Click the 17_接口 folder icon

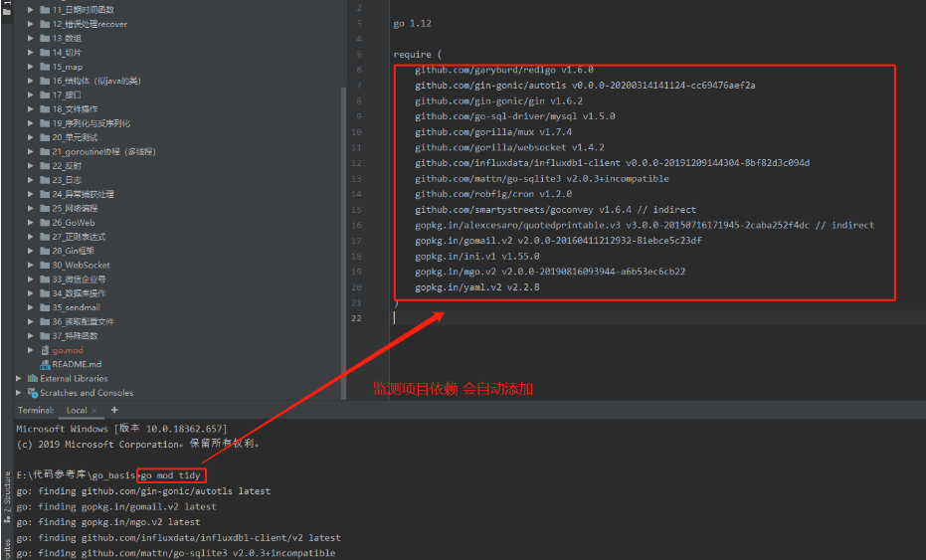45,94
